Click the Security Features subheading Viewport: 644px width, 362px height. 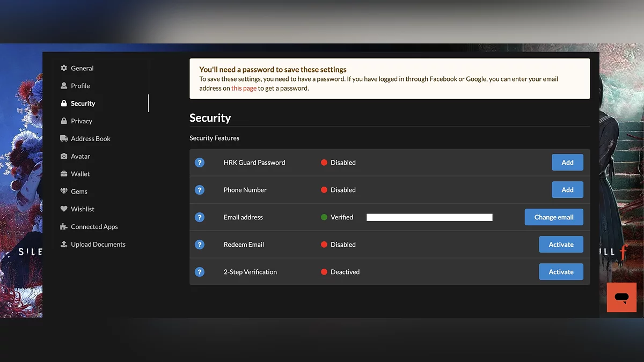[214, 138]
